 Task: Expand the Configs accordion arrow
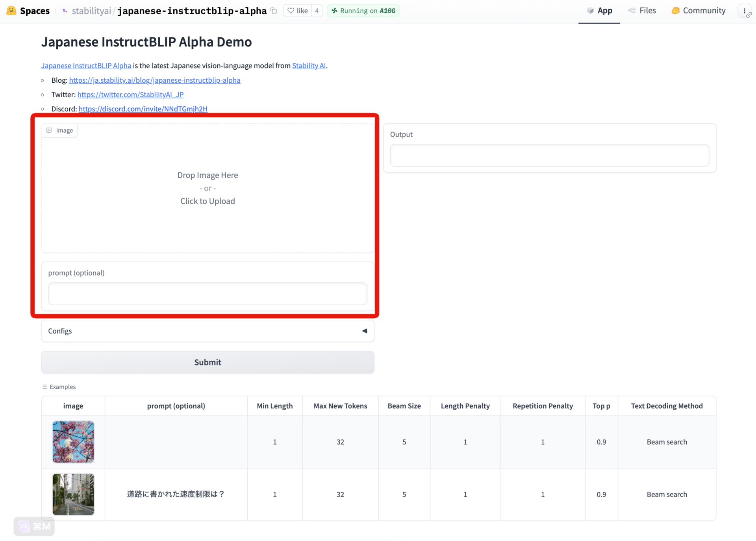click(x=365, y=331)
